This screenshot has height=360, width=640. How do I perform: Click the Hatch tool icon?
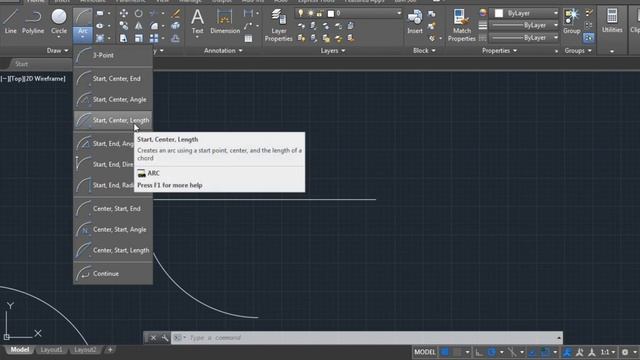click(100, 38)
